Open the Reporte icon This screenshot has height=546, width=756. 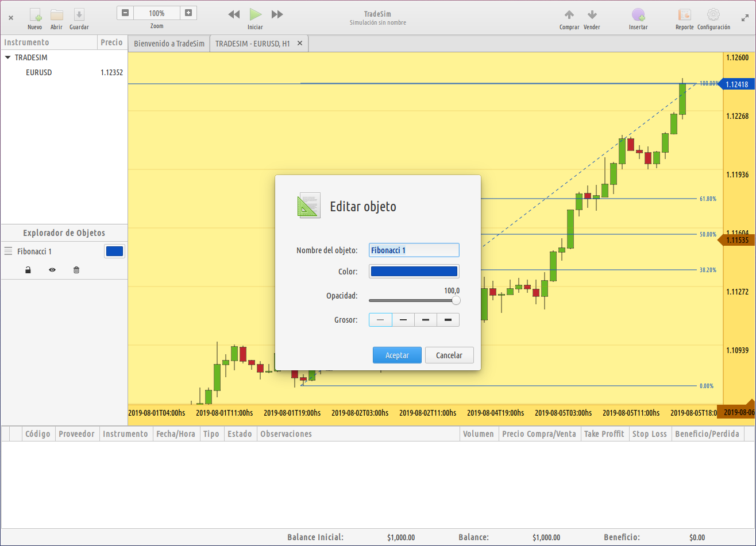pos(684,15)
